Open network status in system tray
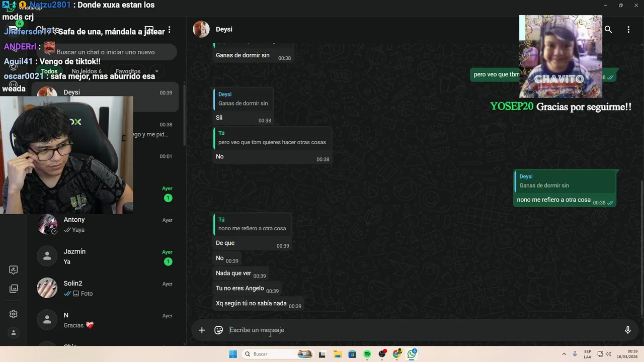 pos(600,354)
